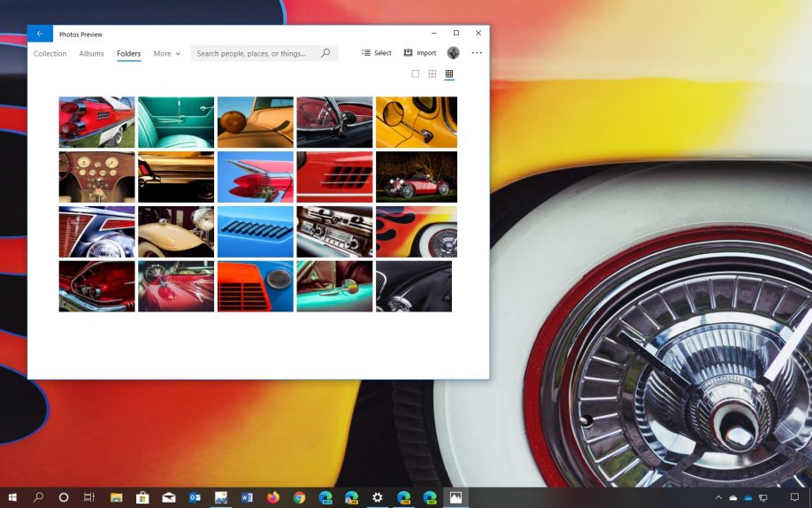Launch Google Chrome from the taskbar
The image size is (812, 508).
click(x=299, y=497)
